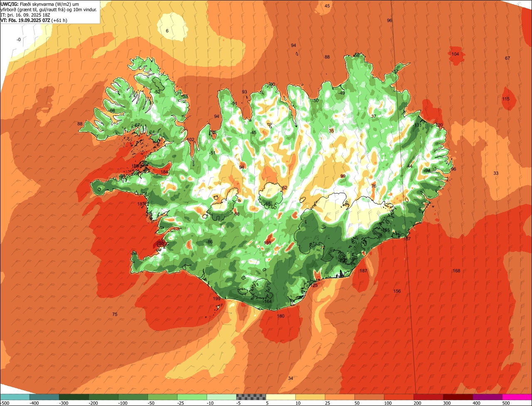Click the map value '99' in the highlands
The height and width of the screenshot is (406, 532).
click(343, 176)
